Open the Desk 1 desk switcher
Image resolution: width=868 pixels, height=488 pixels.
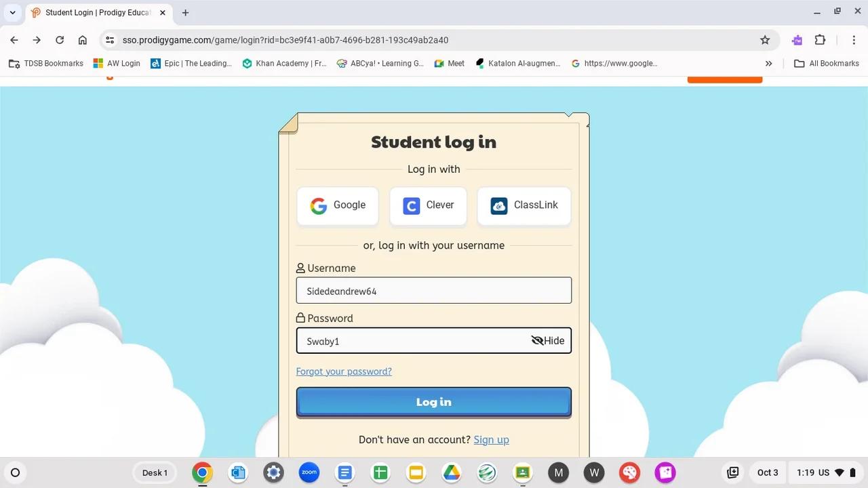[x=155, y=472]
